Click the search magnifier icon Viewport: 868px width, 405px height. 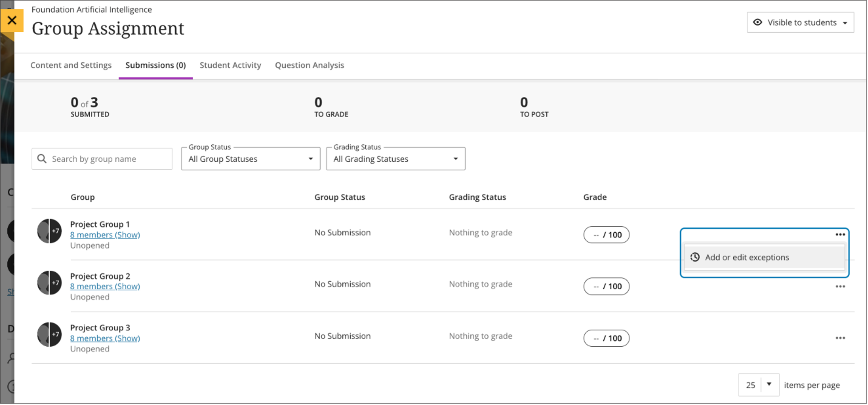(42, 159)
